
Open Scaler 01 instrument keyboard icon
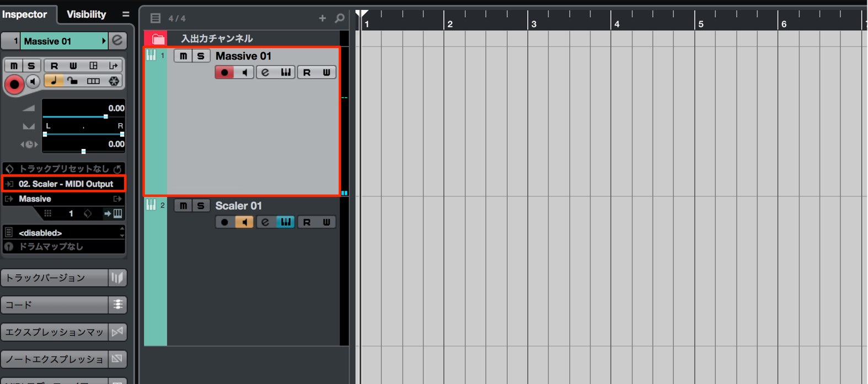[286, 222]
